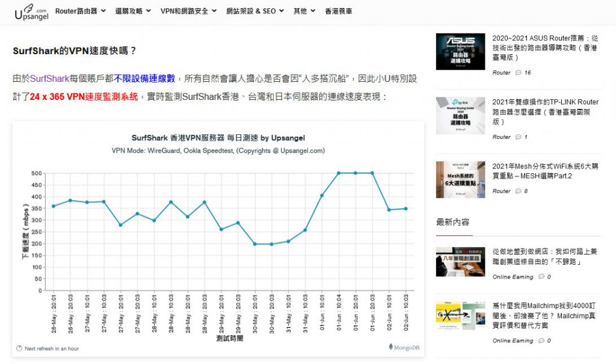Click the y-axis label 下載速度 (mbps)
The width and height of the screenshot is (616, 364).
[x=25, y=232]
